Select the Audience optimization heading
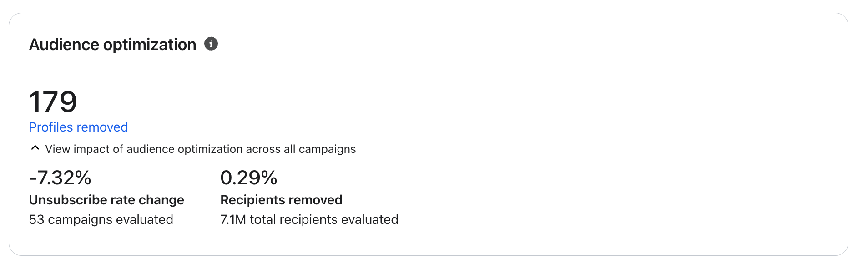The width and height of the screenshot is (868, 274). [x=112, y=45]
